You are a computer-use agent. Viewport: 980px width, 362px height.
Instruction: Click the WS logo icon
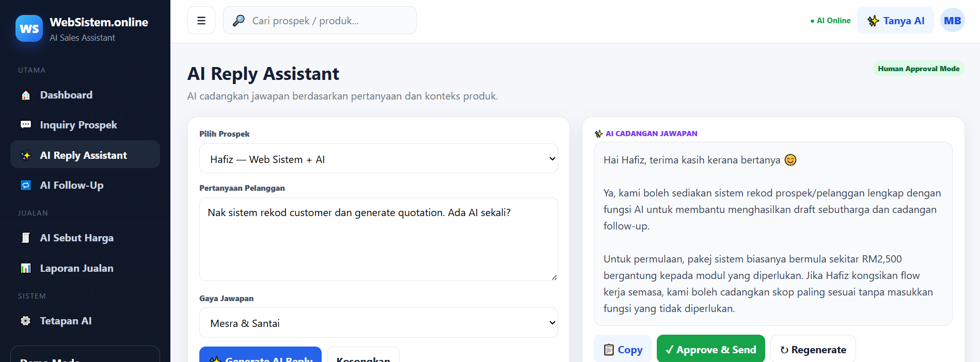coord(29,28)
